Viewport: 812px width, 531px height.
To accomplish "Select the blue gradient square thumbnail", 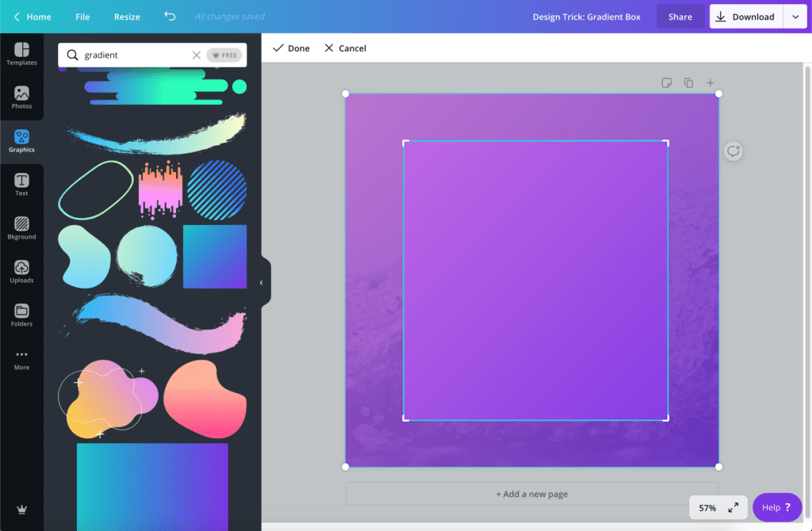I will point(215,256).
